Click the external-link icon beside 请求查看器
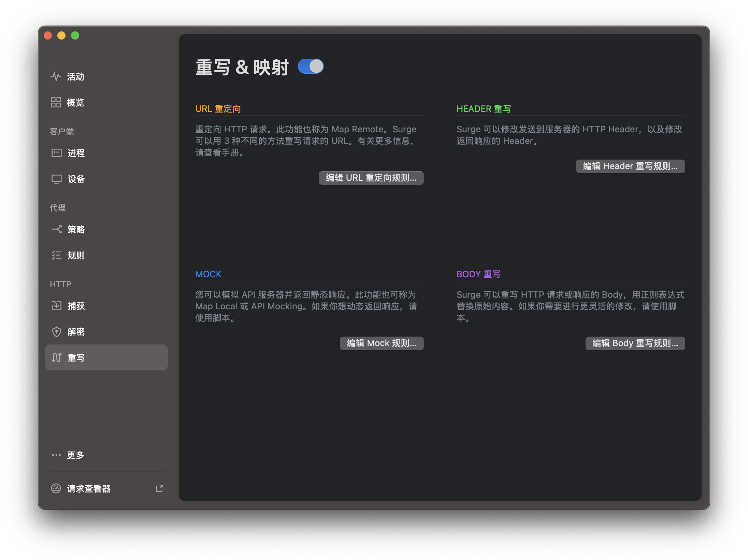The image size is (748, 560). click(x=159, y=488)
